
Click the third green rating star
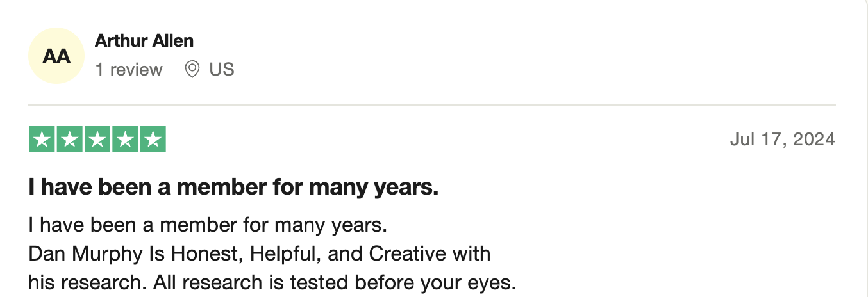coord(97,139)
